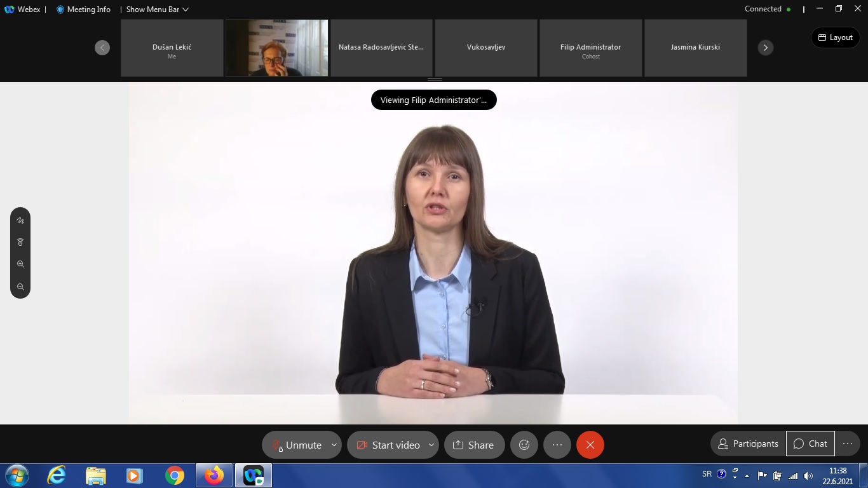Switch to Firefox on the taskbar
The image size is (868, 488).
[214, 475]
